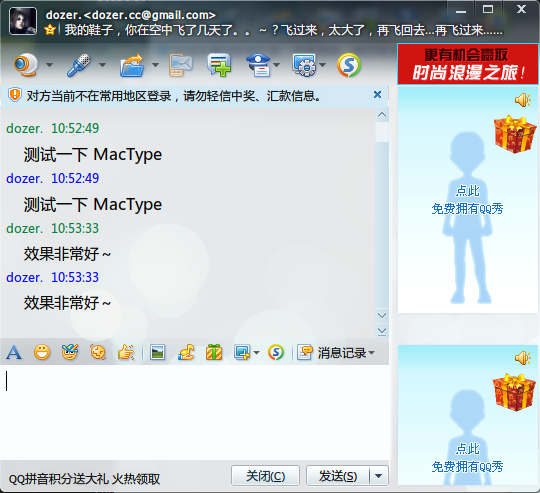Open the magic emoticon icon
540x493 pixels.
click(70, 352)
